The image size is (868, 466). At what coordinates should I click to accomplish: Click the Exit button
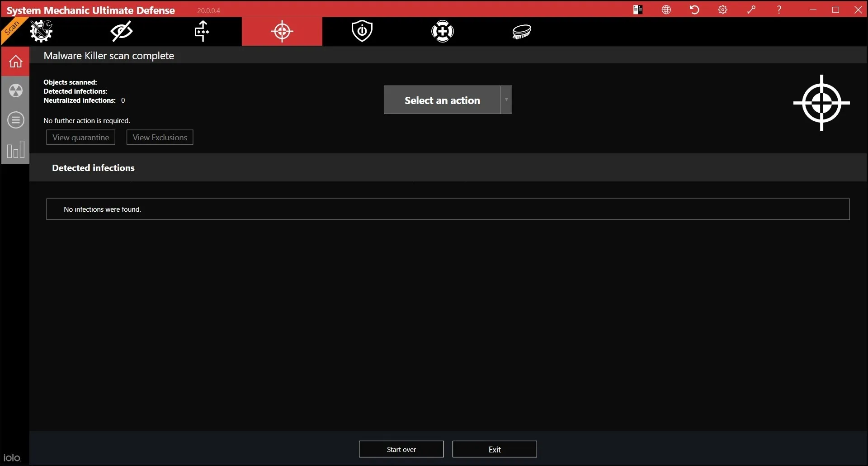coord(495,449)
